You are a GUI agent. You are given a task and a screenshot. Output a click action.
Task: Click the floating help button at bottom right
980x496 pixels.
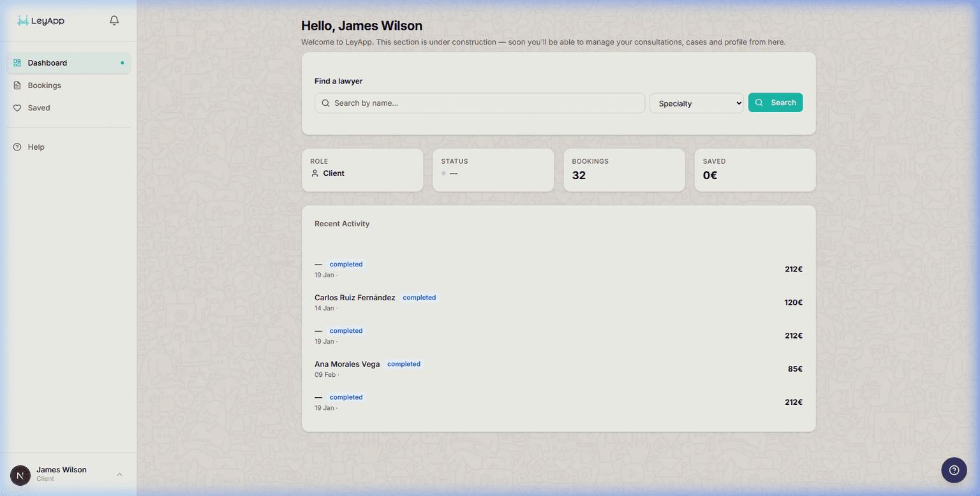pyautogui.click(x=954, y=470)
